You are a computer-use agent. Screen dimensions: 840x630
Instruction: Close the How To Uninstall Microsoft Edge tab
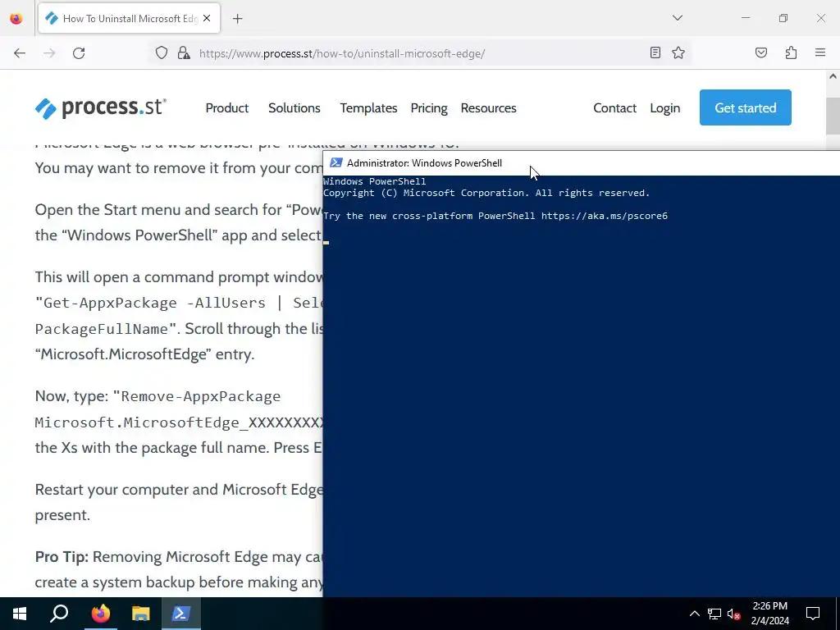click(x=207, y=18)
